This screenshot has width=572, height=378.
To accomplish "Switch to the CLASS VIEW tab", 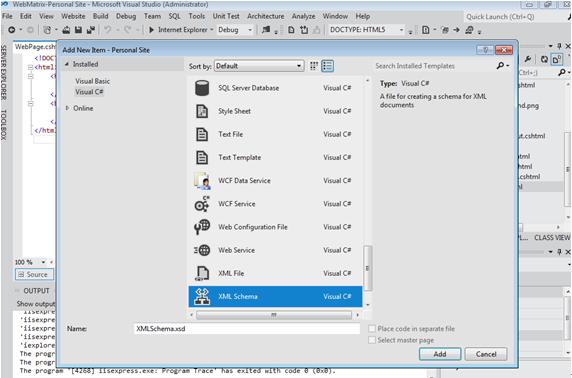I will [x=552, y=238].
